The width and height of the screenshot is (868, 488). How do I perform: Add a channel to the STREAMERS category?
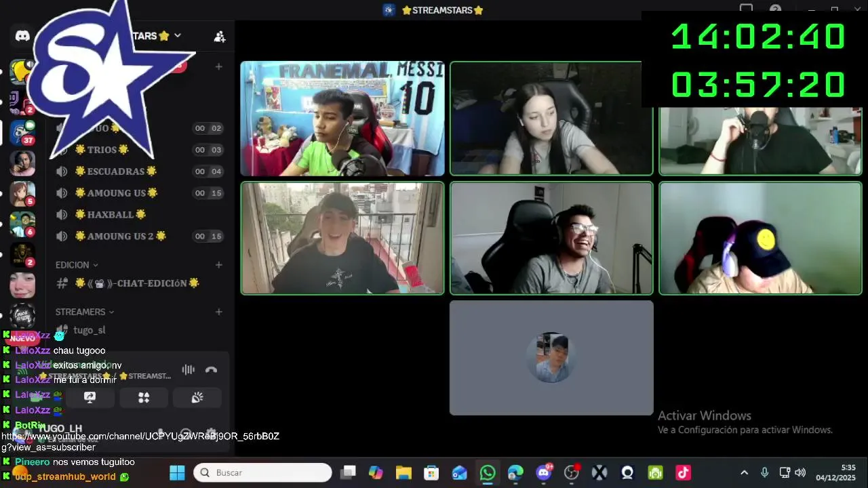tap(218, 312)
